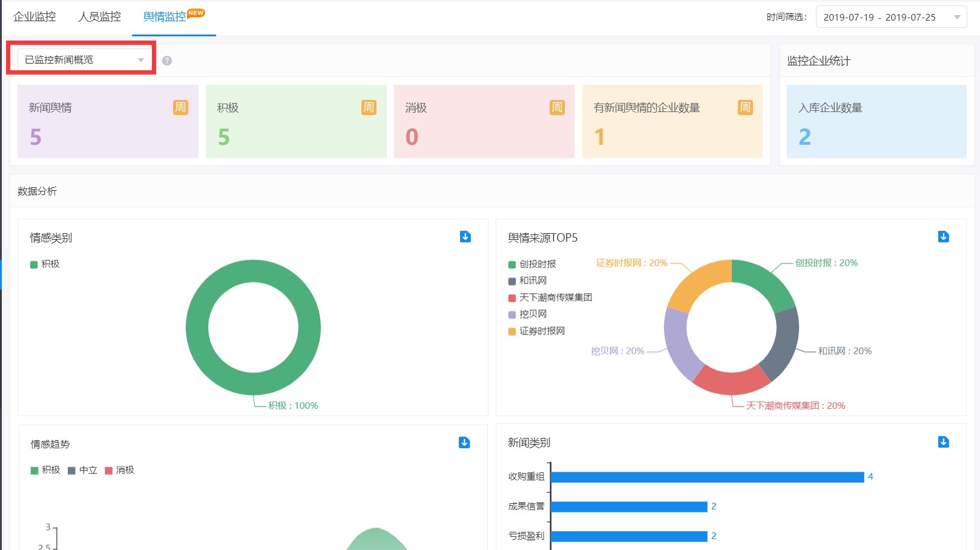Click the 周 badge on 有新闻舆情的企业数量 card
980x550 pixels.
(745, 107)
